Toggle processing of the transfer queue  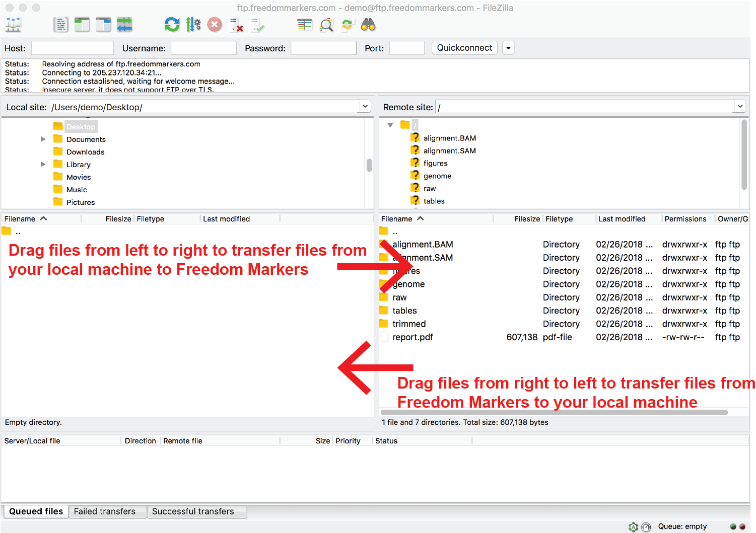193,25
